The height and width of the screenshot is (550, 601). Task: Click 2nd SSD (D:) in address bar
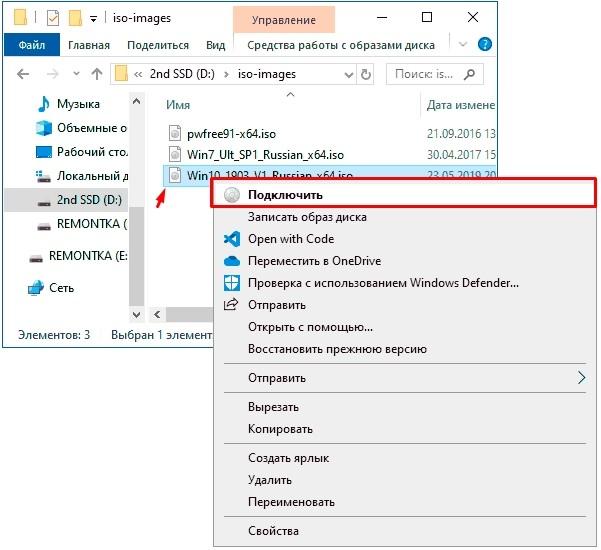(x=182, y=74)
